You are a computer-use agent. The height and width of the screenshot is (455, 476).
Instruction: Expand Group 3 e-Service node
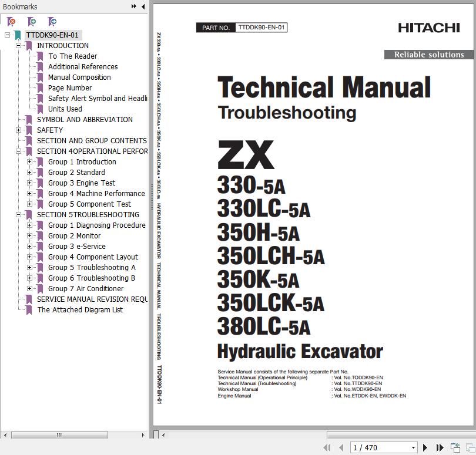[x=29, y=247]
